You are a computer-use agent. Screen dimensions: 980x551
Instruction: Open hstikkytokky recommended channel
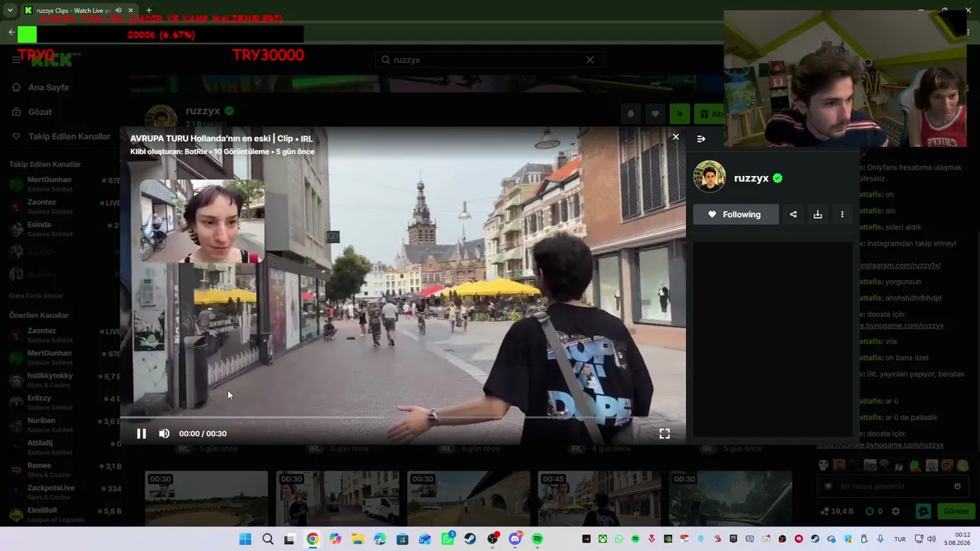pos(64,380)
